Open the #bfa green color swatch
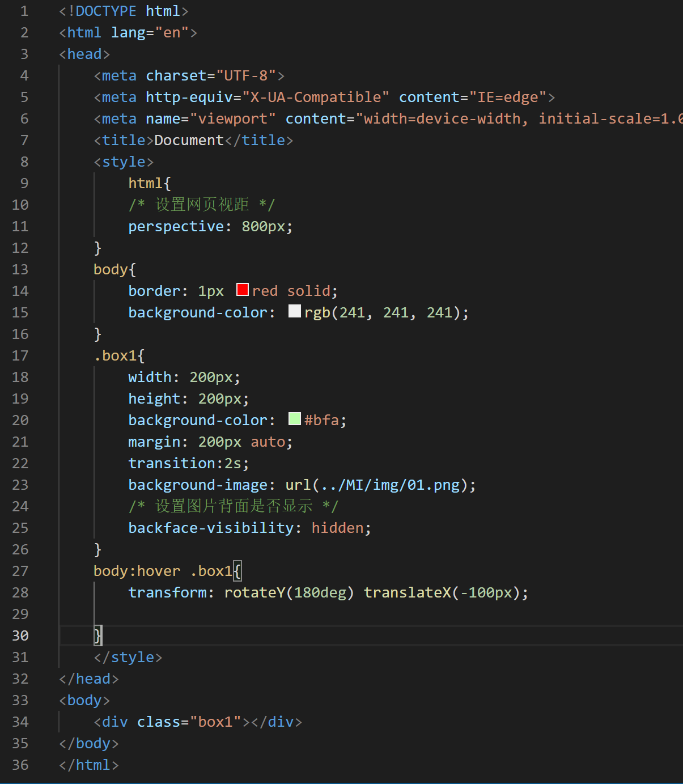683x784 pixels. pos(295,419)
